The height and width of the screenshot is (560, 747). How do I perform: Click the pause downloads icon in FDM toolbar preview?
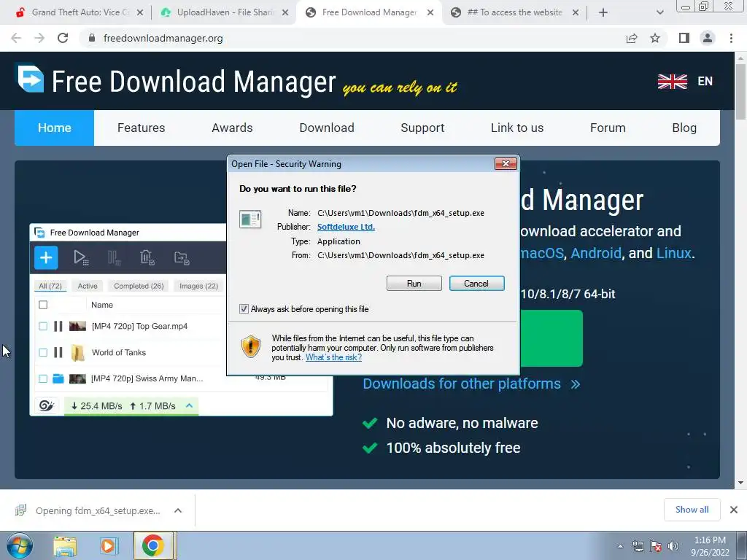[x=115, y=257]
